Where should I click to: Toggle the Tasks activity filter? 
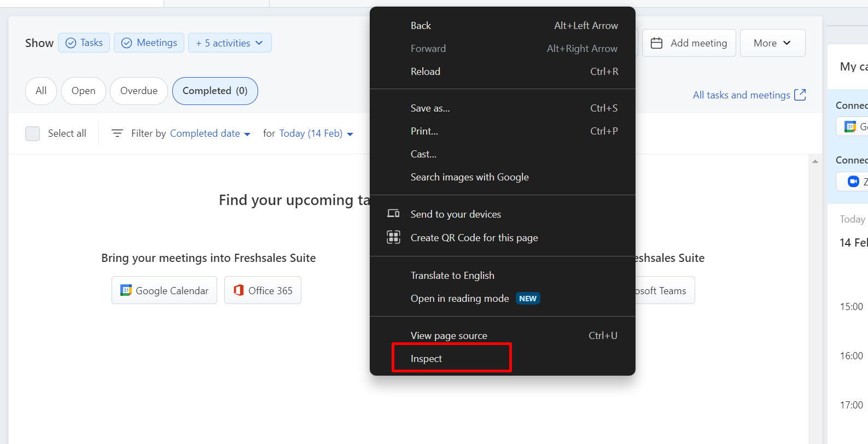point(84,43)
